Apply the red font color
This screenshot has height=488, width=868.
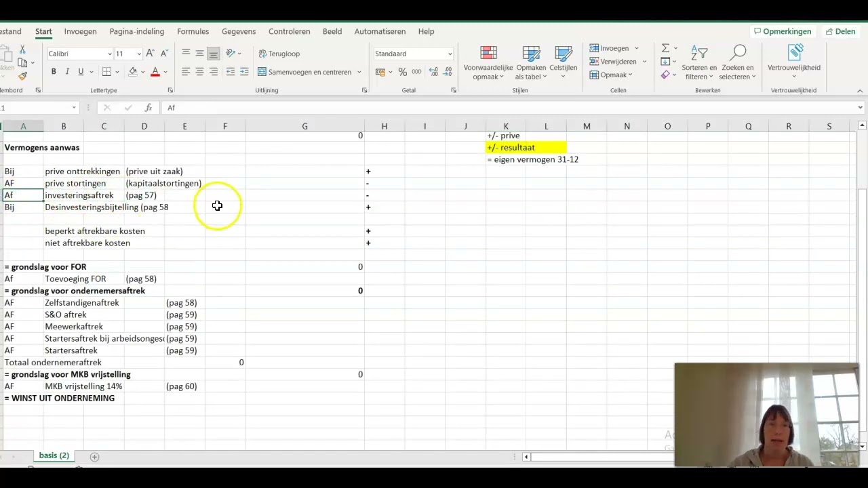coord(155,72)
